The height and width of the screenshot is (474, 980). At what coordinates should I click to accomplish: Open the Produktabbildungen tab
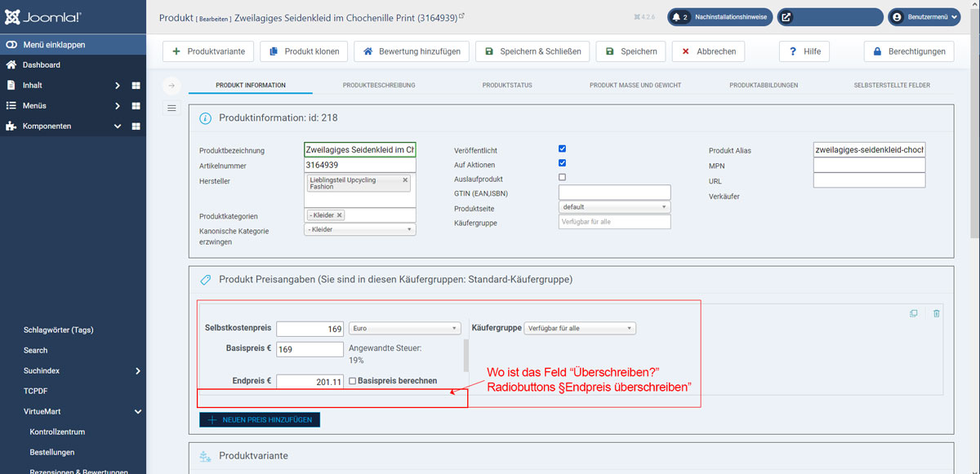click(764, 85)
